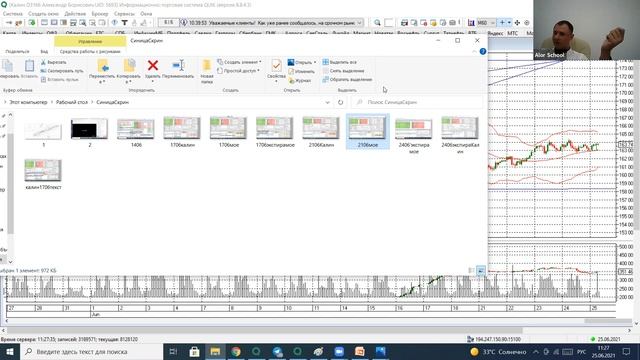Viewport: 640px width, 360px height.
Task: Select the 2106мое image thumbnail
Action: (x=367, y=132)
